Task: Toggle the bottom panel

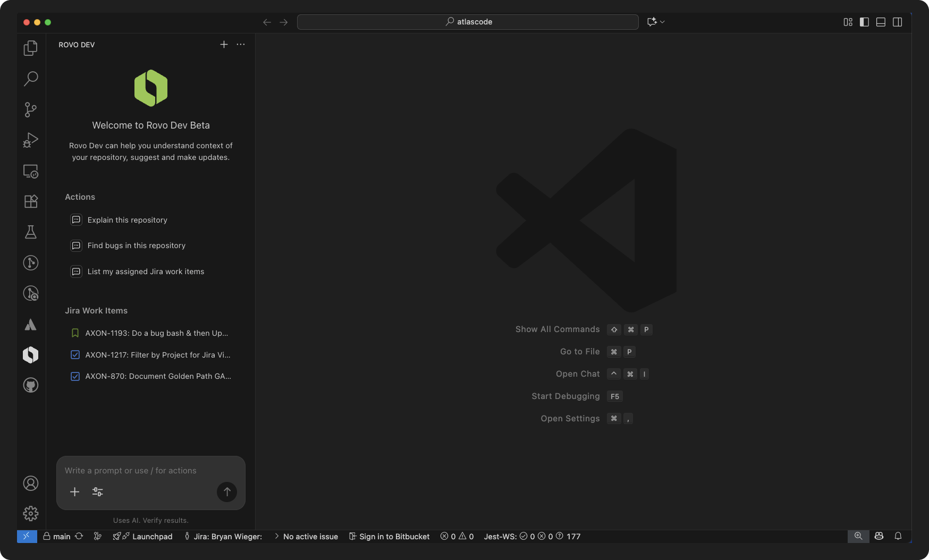Action: click(x=881, y=22)
